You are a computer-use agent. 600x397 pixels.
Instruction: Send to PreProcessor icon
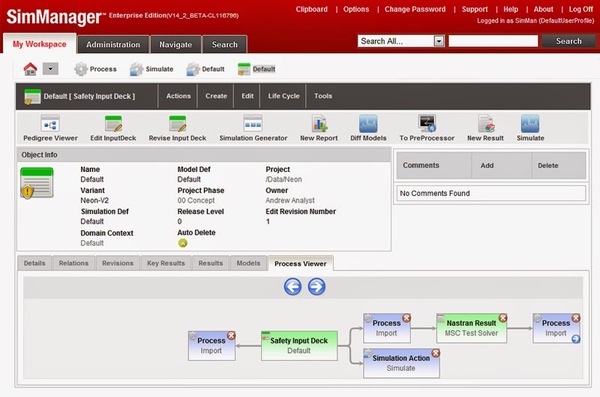427,124
